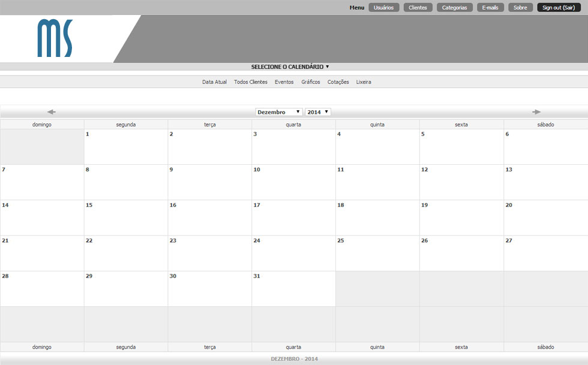
Task: Click the top 'quinta' column header
Action: tap(377, 125)
